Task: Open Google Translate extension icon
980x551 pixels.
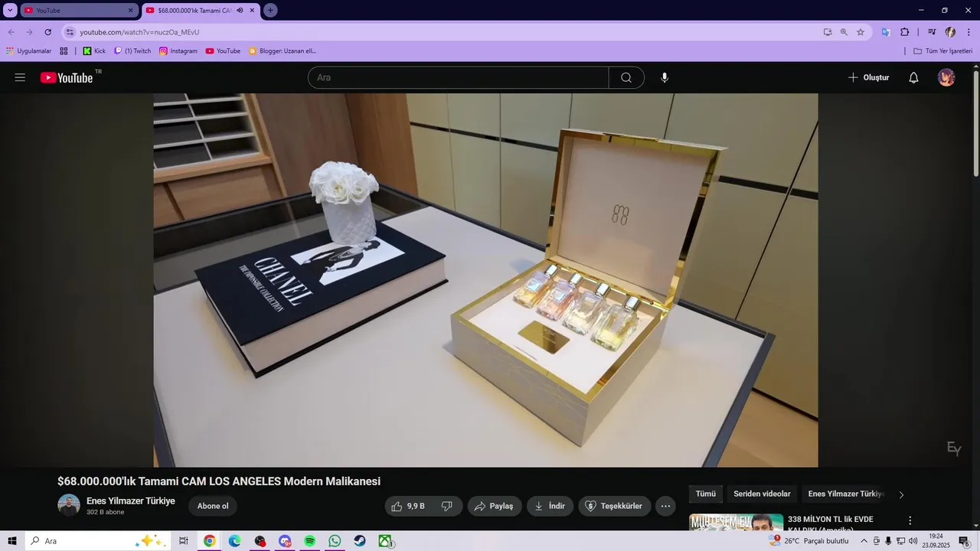Action: click(886, 32)
